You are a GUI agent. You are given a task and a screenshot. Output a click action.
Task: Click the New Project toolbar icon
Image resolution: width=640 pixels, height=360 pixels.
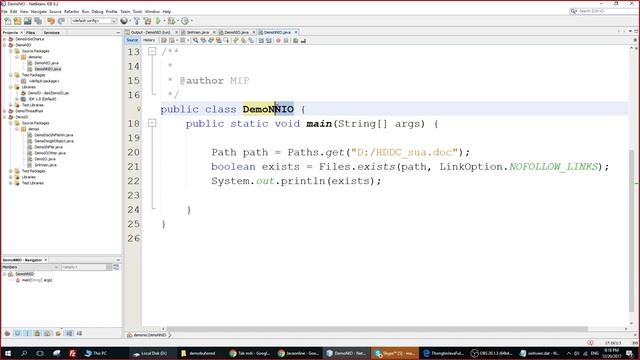(x=17, y=21)
